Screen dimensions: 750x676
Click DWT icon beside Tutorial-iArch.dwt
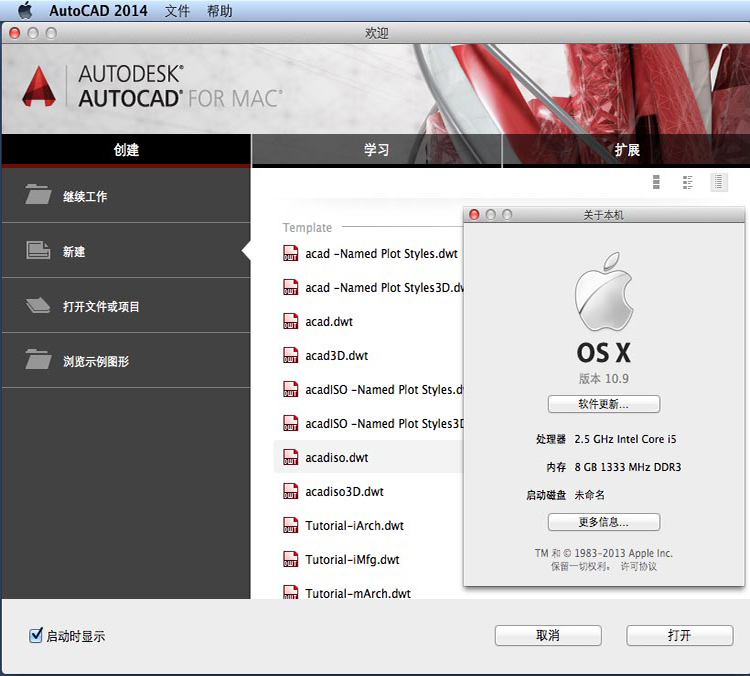point(290,525)
